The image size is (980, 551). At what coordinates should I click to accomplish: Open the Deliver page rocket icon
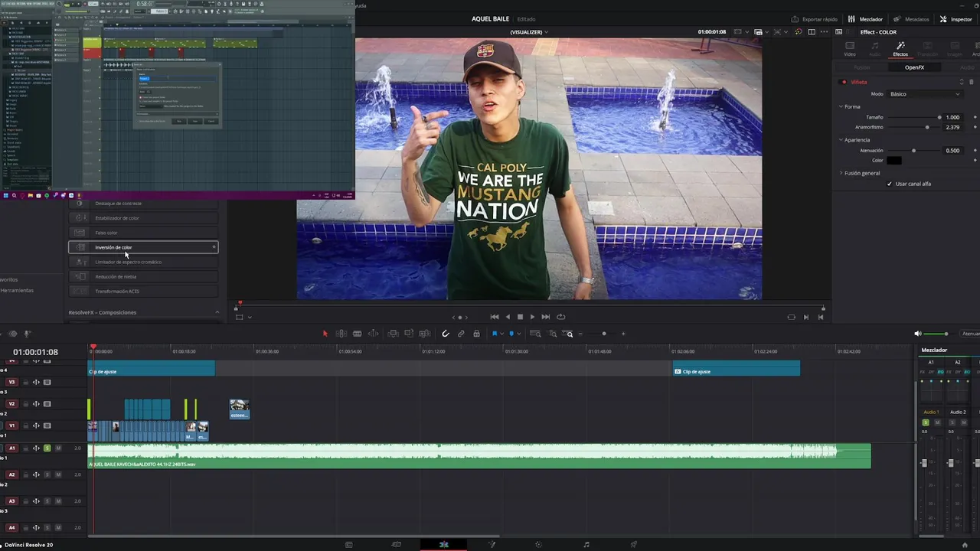(x=634, y=544)
